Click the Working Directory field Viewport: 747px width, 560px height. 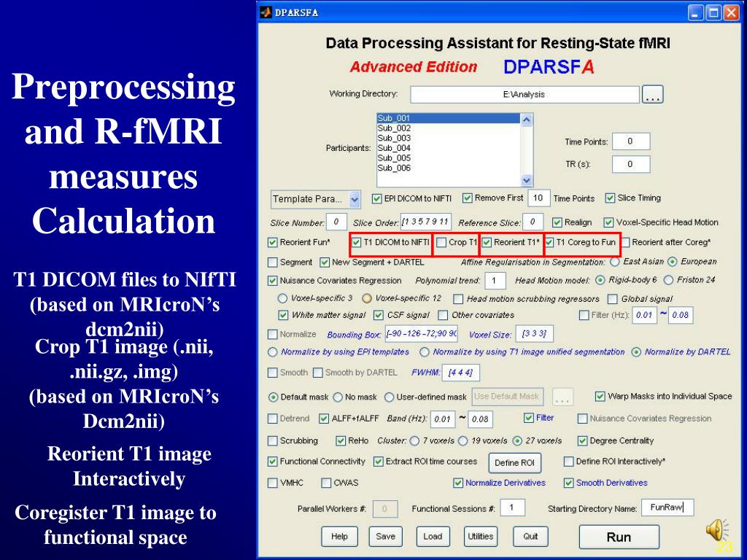coord(525,94)
